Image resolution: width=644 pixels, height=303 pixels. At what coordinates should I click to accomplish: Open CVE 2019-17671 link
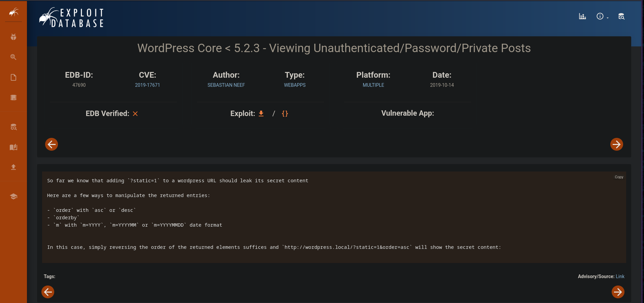(148, 85)
